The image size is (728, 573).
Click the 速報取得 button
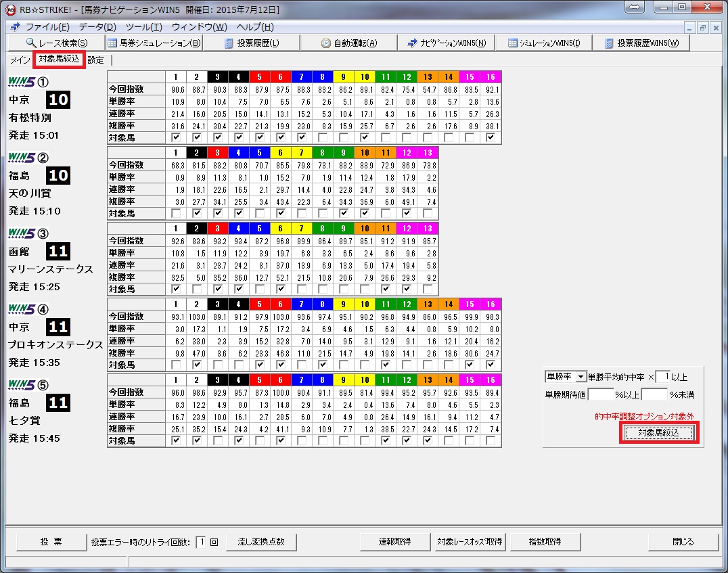click(x=394, y=542)
